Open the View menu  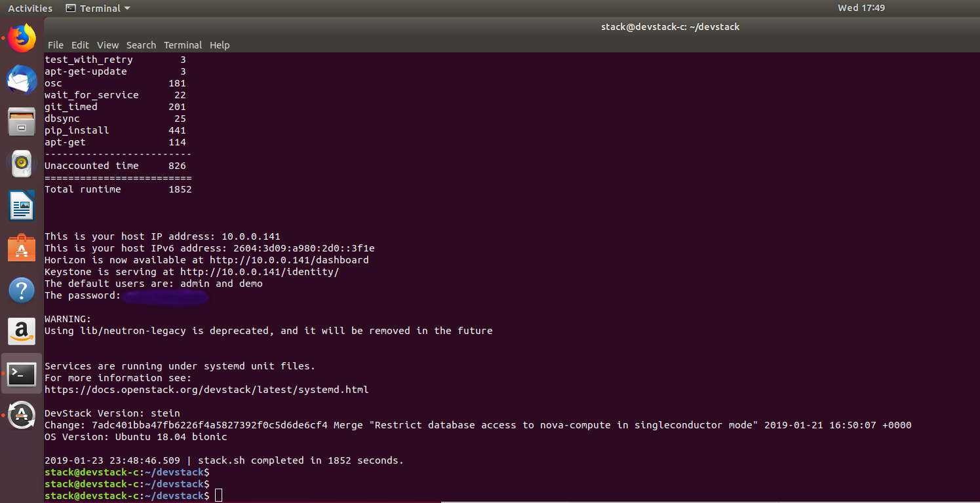pyautogui.click(x=108, y=45)
